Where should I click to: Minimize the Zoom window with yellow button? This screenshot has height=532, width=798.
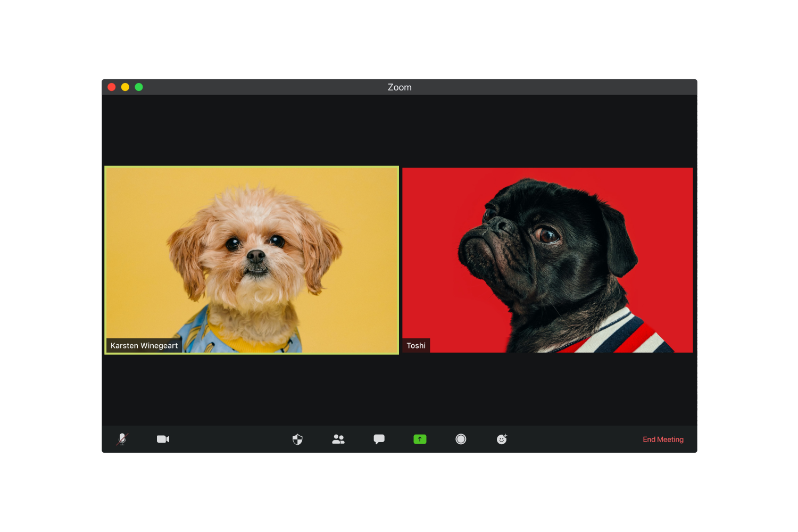[x=125, y=87]
